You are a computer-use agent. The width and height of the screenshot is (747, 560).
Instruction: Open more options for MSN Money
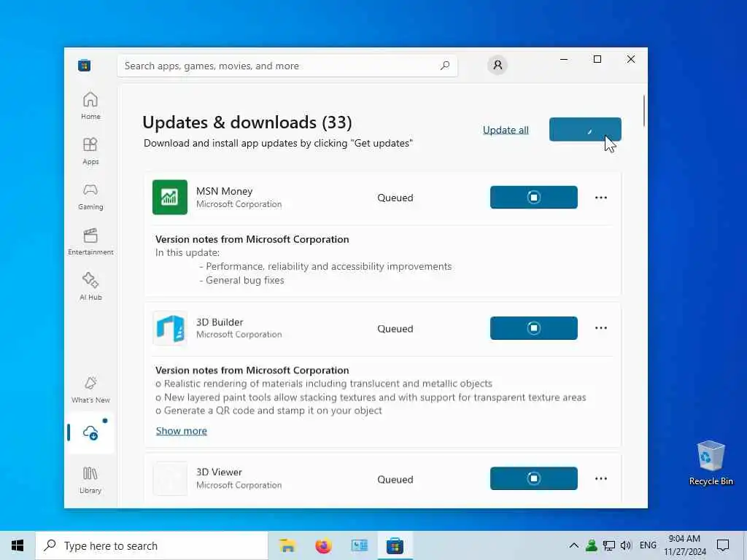click(601, 197)
